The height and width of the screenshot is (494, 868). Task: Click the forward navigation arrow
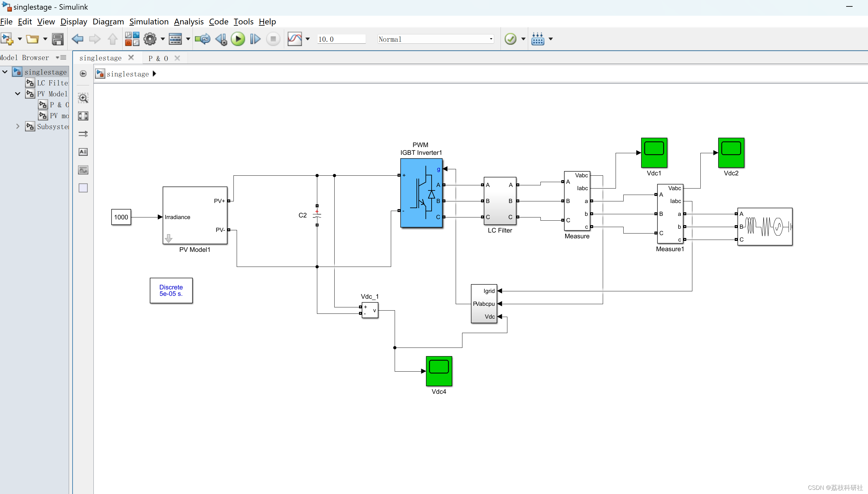click(x=95, y=39)
